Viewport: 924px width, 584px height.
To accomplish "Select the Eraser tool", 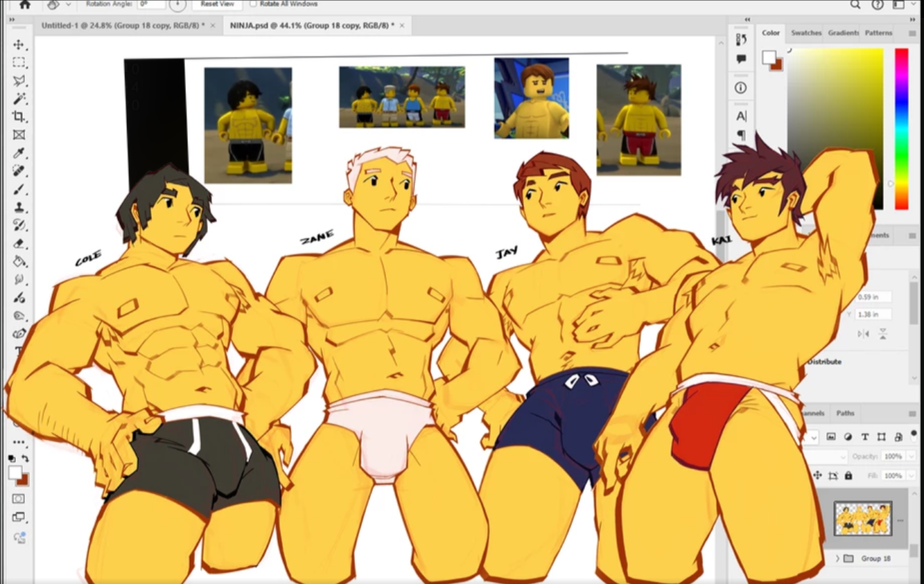I will [x=19, y=243].
